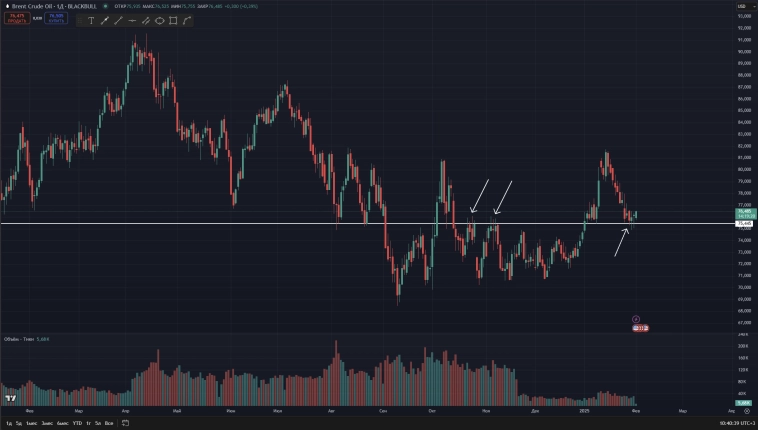The image size is (758, 430).
Task: Select the horizontal line drawing tool
Action: pos(132,20)
